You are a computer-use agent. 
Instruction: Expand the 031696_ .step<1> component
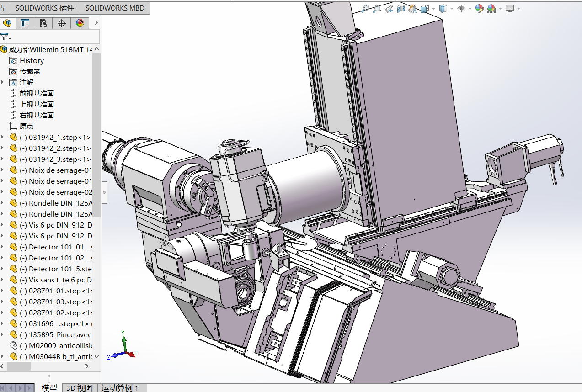pos(3,323)
